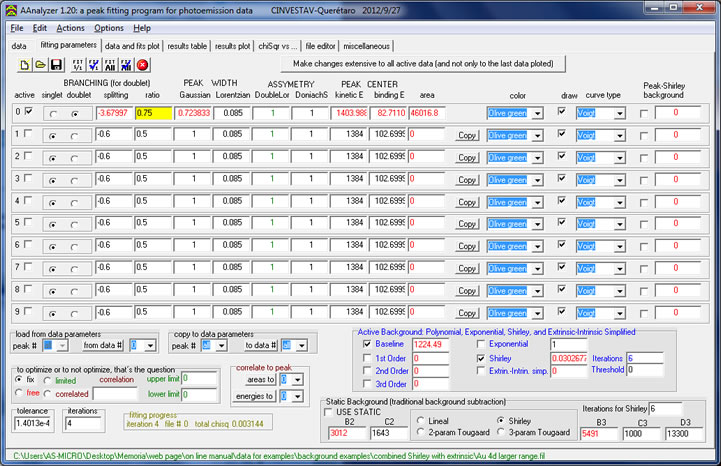
Task: Open the Actions menu
Action: click(x=70, y=28)
